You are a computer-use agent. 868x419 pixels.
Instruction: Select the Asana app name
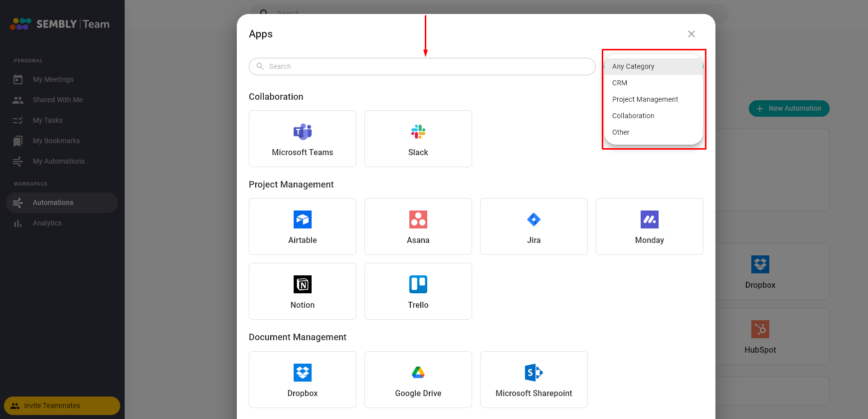tap(418, 240)
